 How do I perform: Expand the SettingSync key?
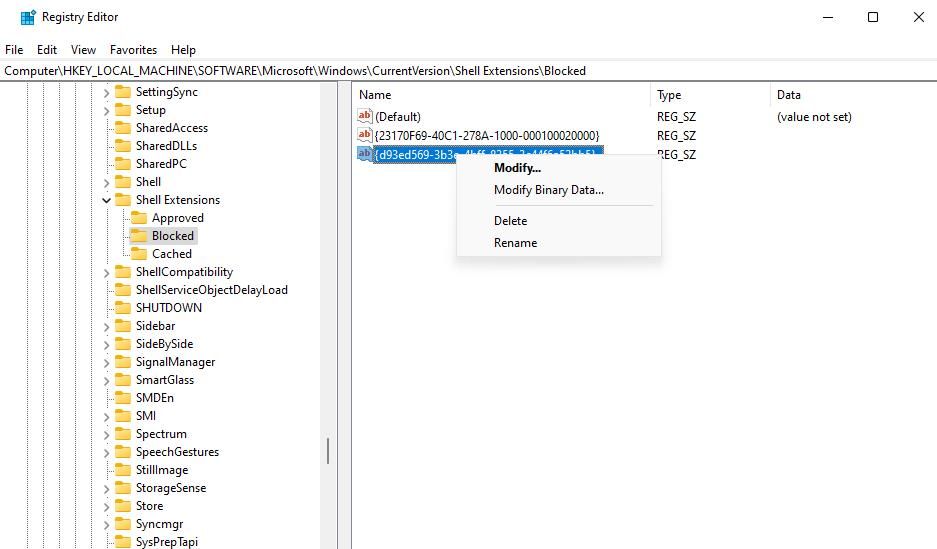(x=106, y=93)
